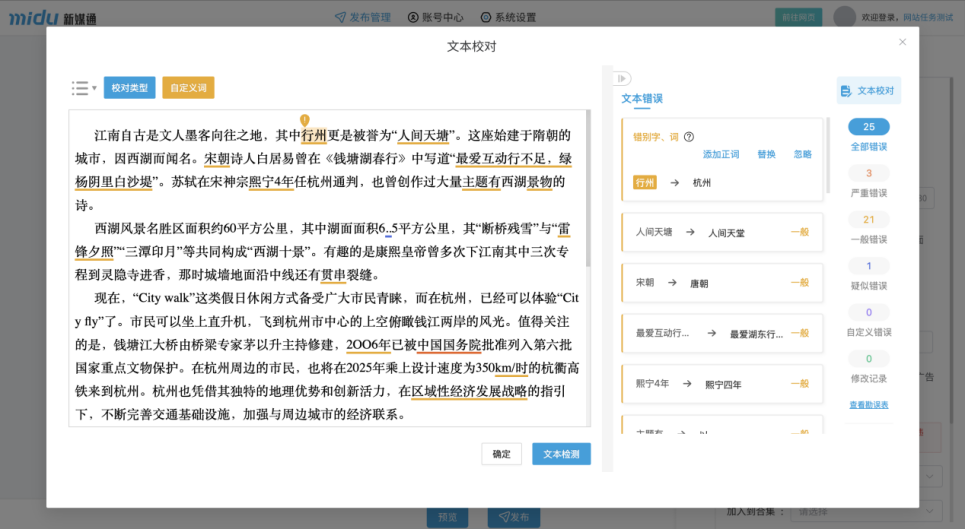Select the 宋朝 → 唐朝 error card
The width and height of the screenshot is (965, 529).
(x=723, y=283)
